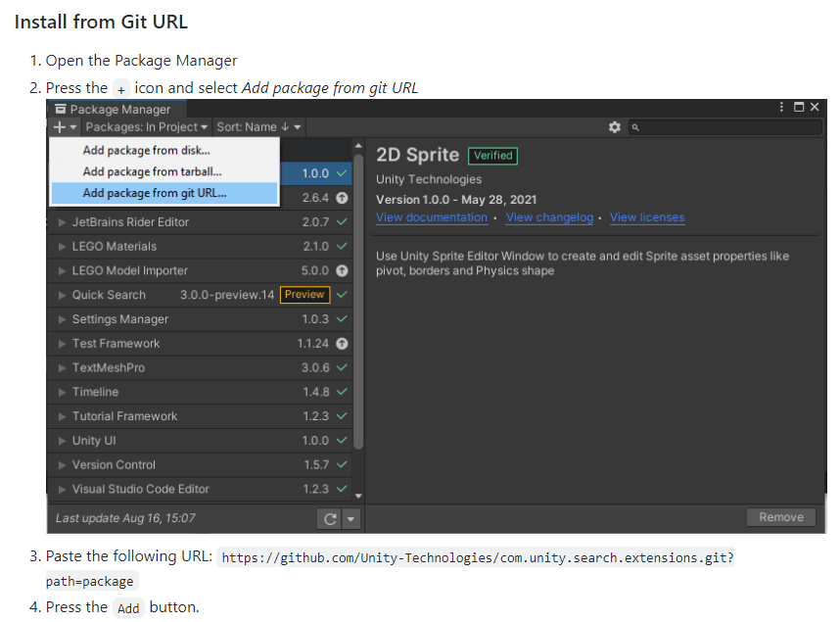The image size is (840, 622).
Task: Click installed checkmark for Unity UI
Action: (342, 440)
